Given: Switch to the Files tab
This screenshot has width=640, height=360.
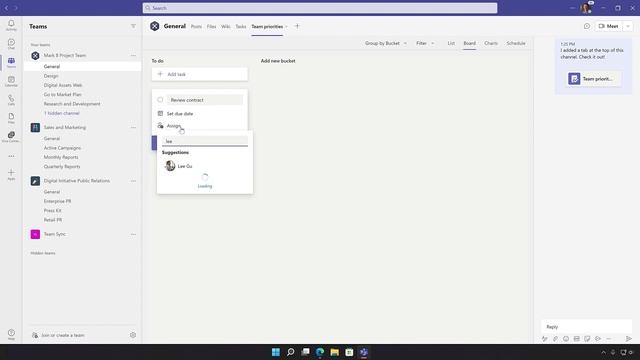Looking at the screenshot, I should coord(211,27).
